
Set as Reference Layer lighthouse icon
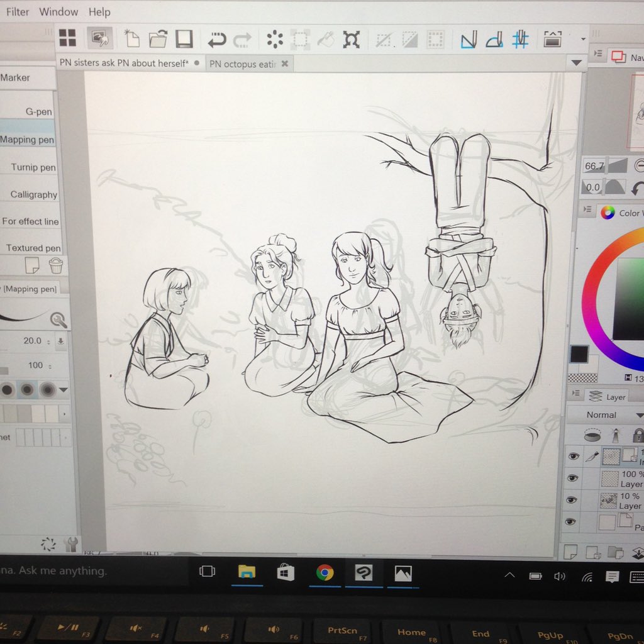pyautogui.click(x=615, y=435)
